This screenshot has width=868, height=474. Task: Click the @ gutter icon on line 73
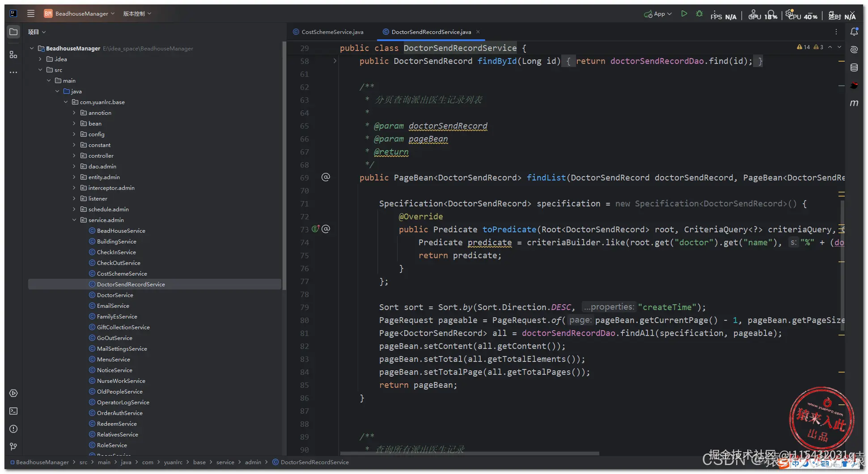click(x=326, y=229)
